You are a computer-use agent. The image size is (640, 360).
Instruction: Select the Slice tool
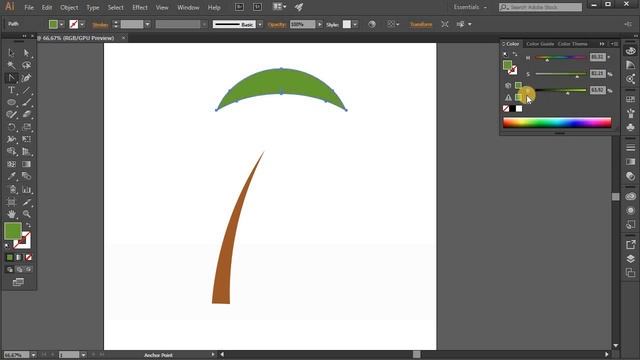click(x=27, y=202)
